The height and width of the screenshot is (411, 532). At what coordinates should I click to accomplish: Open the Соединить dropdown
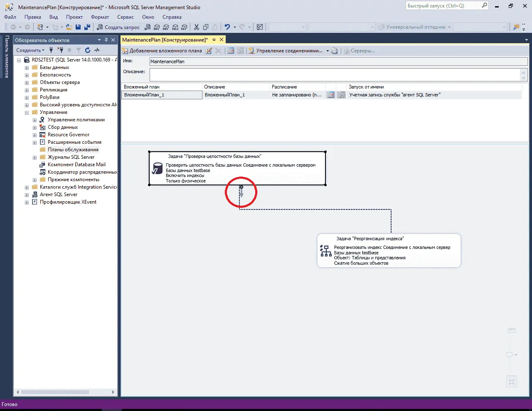tap(30, 50)
